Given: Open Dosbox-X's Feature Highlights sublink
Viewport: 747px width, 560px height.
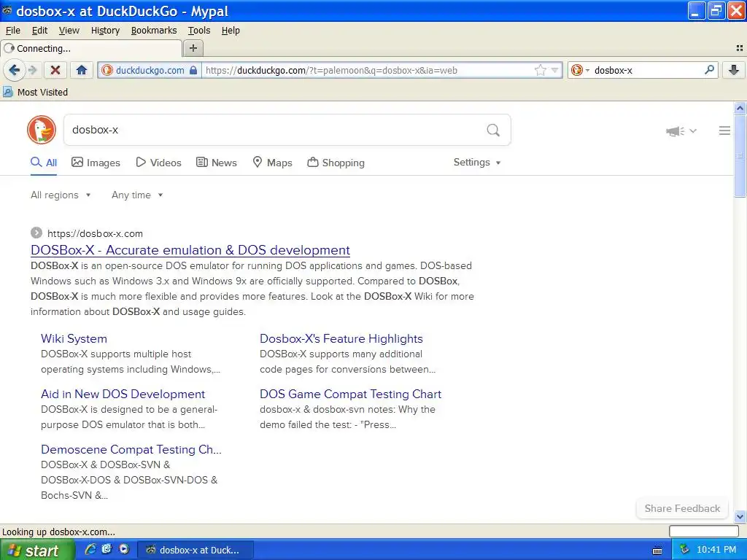Looking at the screenshot, I should [x=341, y=338].
